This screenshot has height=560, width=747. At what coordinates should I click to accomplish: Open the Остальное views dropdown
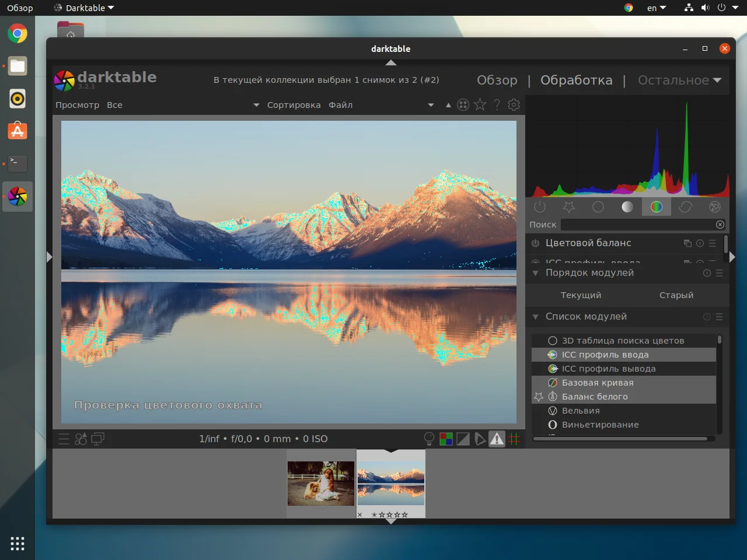[x=679, y=80]
